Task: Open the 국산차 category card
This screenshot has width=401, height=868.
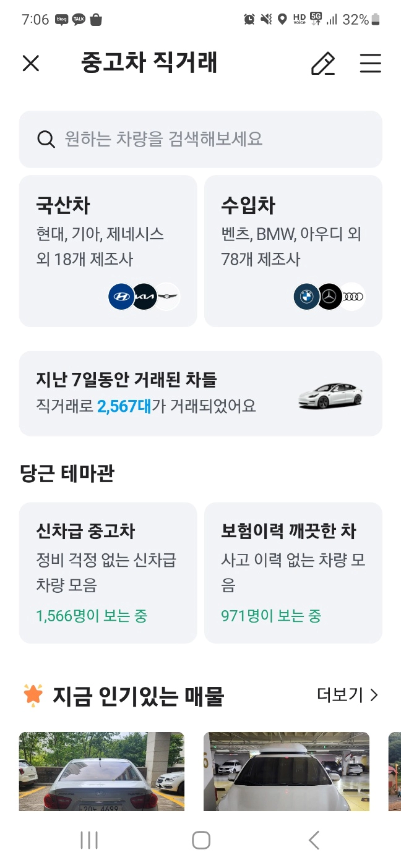Action: [x=108, y=250]
